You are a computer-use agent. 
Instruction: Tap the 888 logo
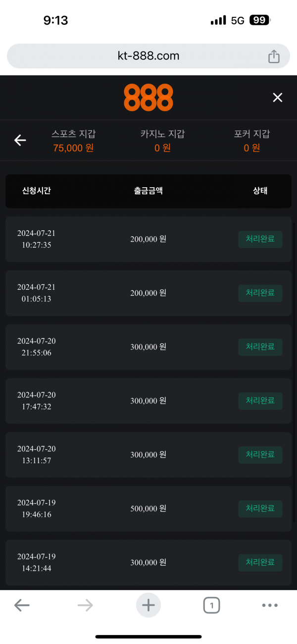148,97
